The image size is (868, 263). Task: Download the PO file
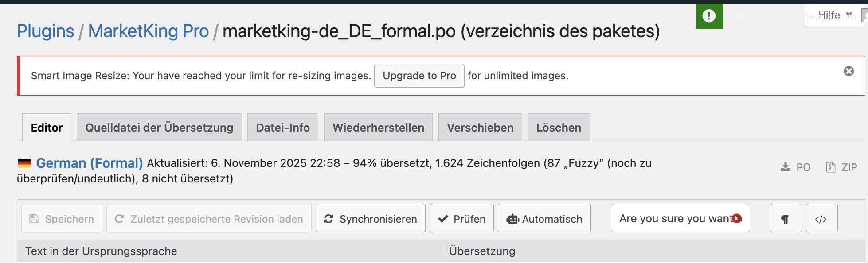pyautogui.click(x=796, y=167)
